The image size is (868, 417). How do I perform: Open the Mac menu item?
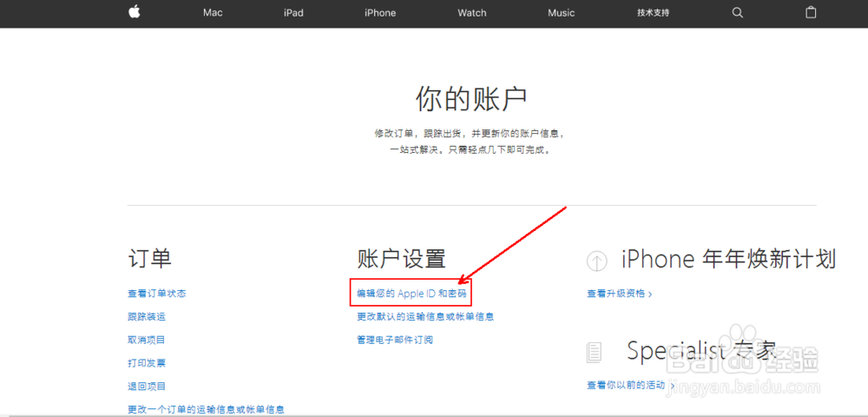(213, 13)
